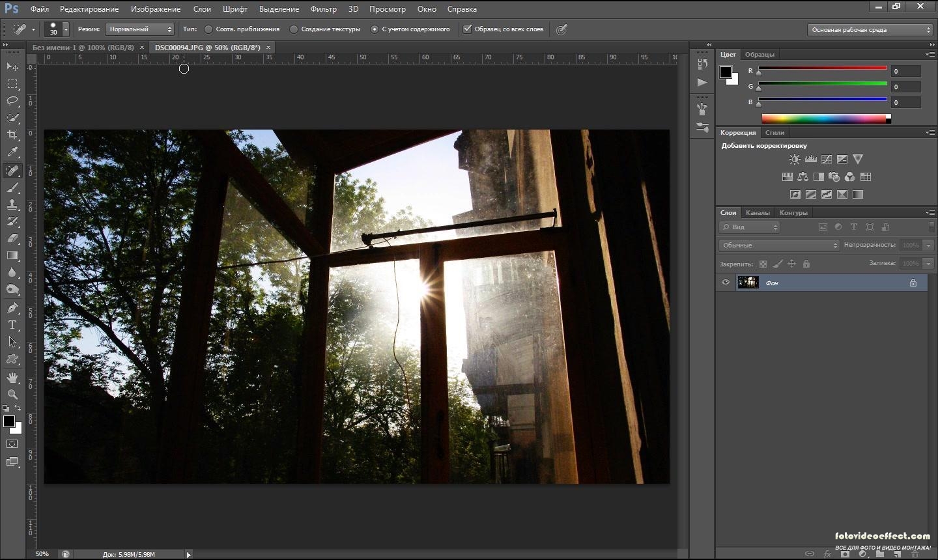The width and height of the screenshot is (938, 560).
Task: Click the R channel value input field
Action: click(x=905, y=72)
